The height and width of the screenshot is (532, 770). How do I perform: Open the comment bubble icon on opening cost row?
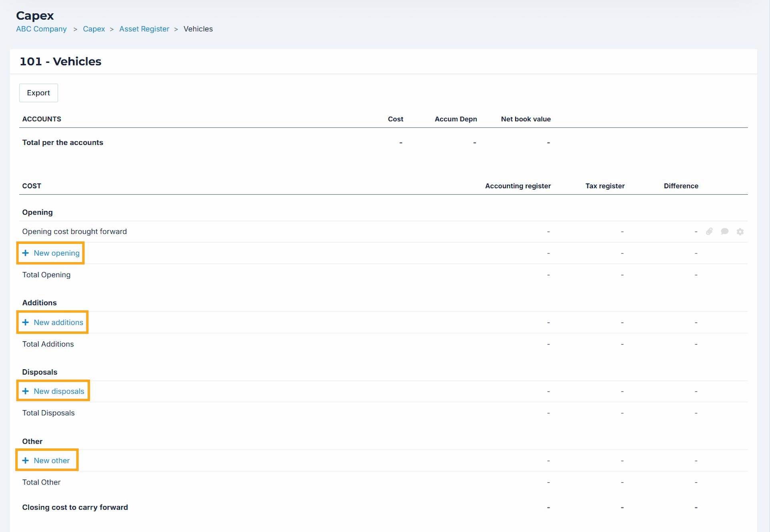pos(724,231)
